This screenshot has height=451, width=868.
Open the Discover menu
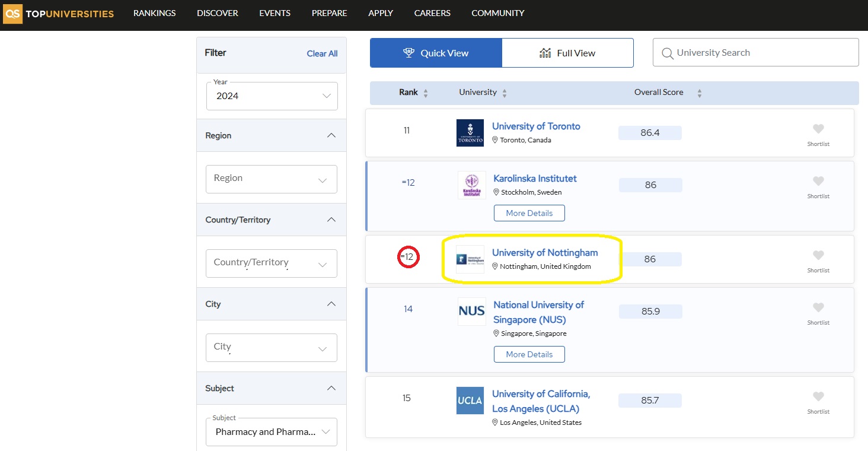[x=218, y=13]
